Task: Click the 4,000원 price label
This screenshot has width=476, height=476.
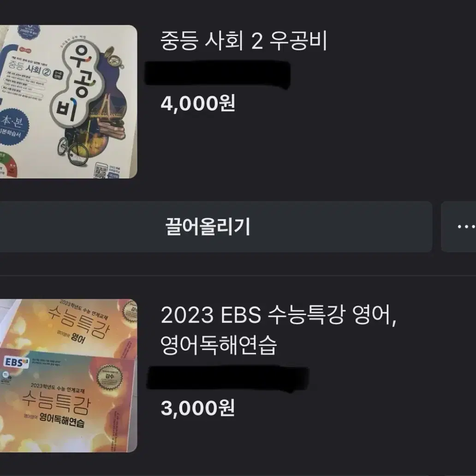Action: point(198,103)
